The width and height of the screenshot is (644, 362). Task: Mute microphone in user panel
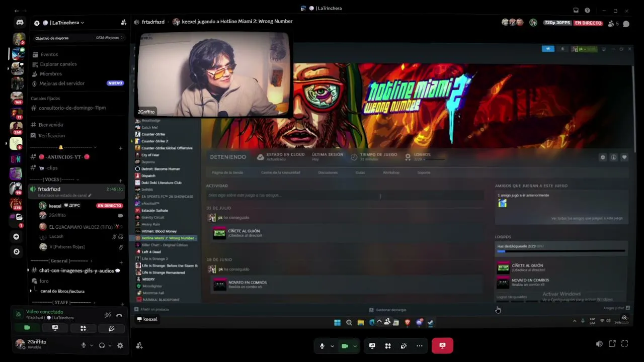tap(84, 345)
